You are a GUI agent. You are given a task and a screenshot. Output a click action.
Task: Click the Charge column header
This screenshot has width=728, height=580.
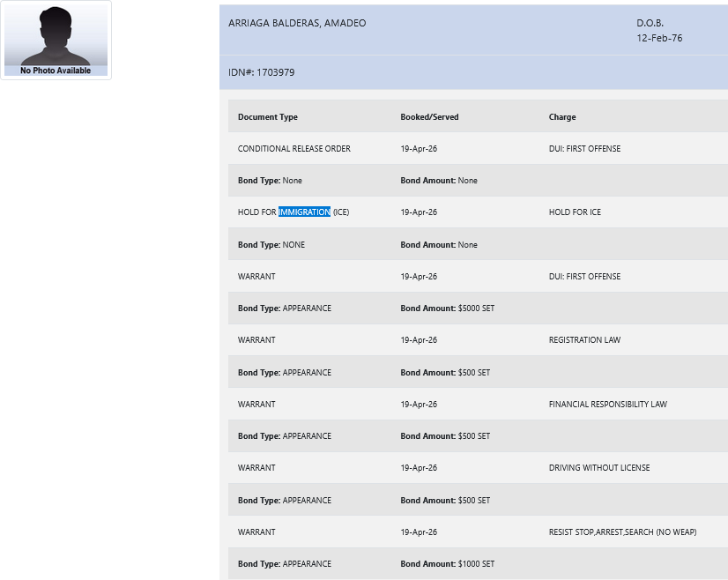click(562, 117)
